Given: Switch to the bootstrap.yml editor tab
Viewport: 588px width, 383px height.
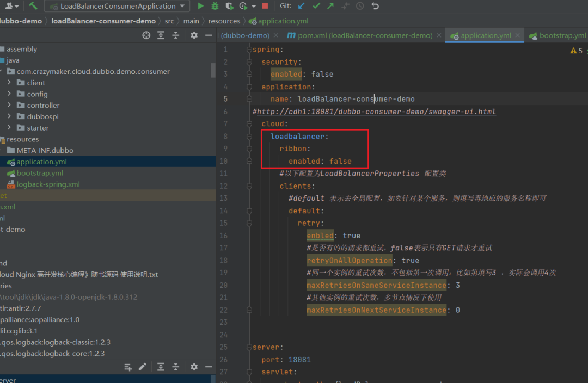Looking at the screenshot, I should (563, 35).
